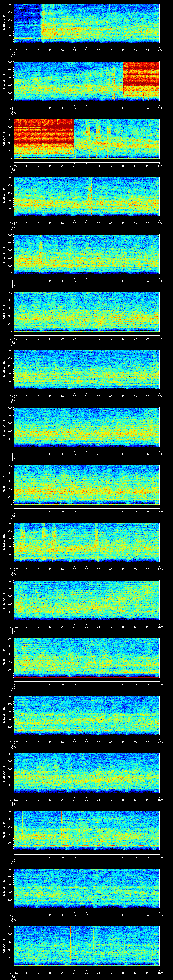
Task: Select the spectrogram panel starting at 12:08:00
Action: pyautogui.click(x=86, y=427)
